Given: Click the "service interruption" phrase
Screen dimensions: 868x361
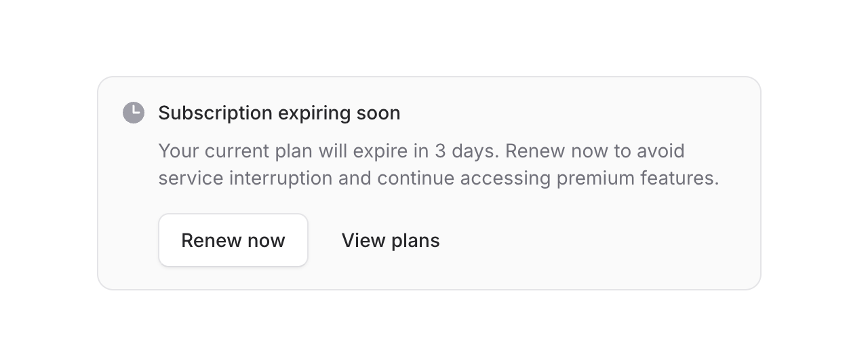Looking at the screenshot, I should (x=245, y=178).
